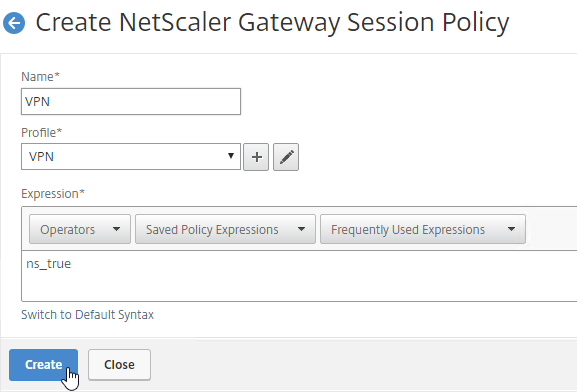Switch to Default Syntax link

[88, 315]
